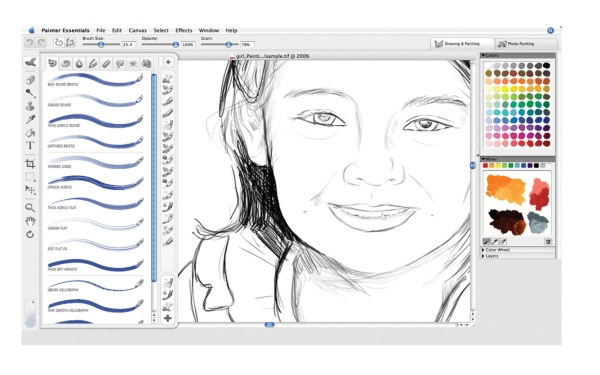Expand the Layers panel
The height and width of the screenshot is (375, 600).
click(x=483, y=256)
